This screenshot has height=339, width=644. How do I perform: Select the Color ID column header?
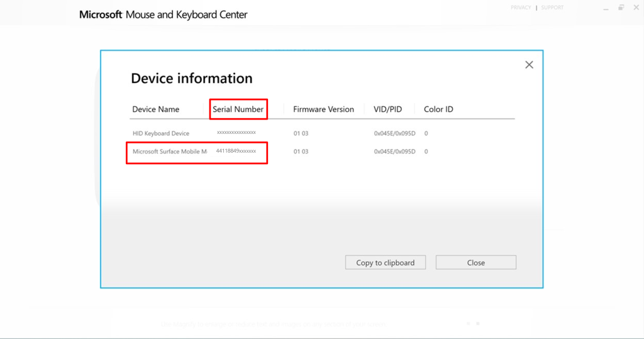pos(438,109)
